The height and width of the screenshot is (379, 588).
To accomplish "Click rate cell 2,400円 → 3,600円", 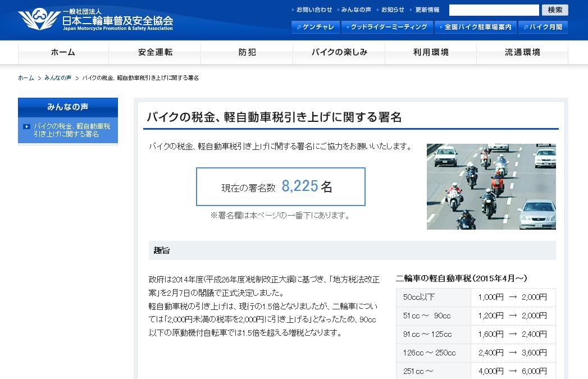I will tap(513, 353).
